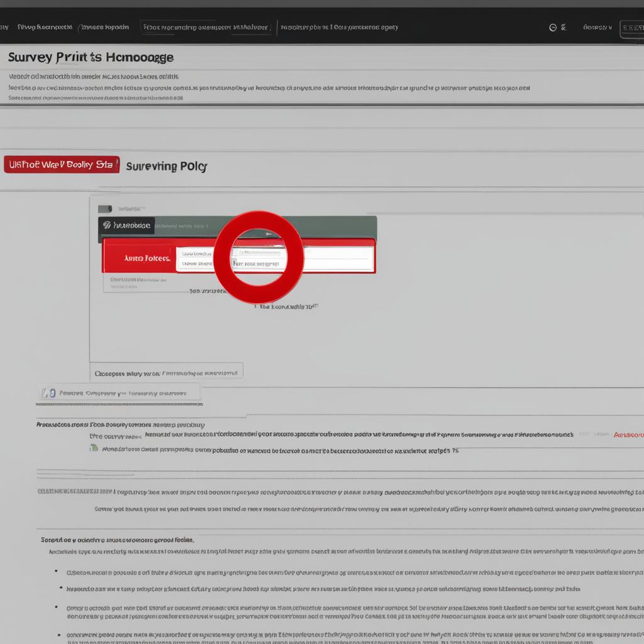Click the red link text at the right edge
The image size is (644, 644).
[628, 435]
